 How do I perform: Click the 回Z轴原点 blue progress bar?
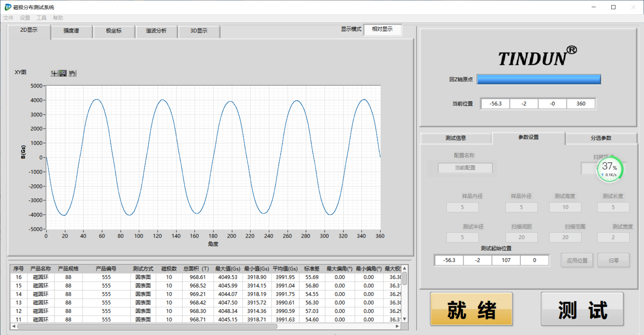(x=539, y=79)
